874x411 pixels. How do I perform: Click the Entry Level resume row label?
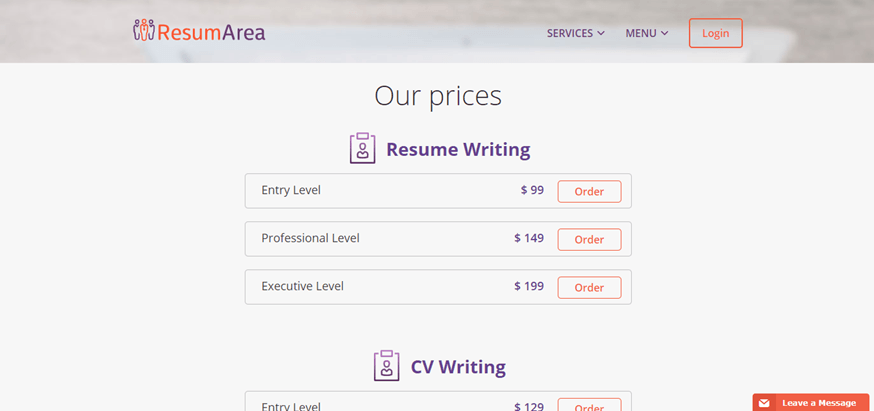tap(291, 190)
